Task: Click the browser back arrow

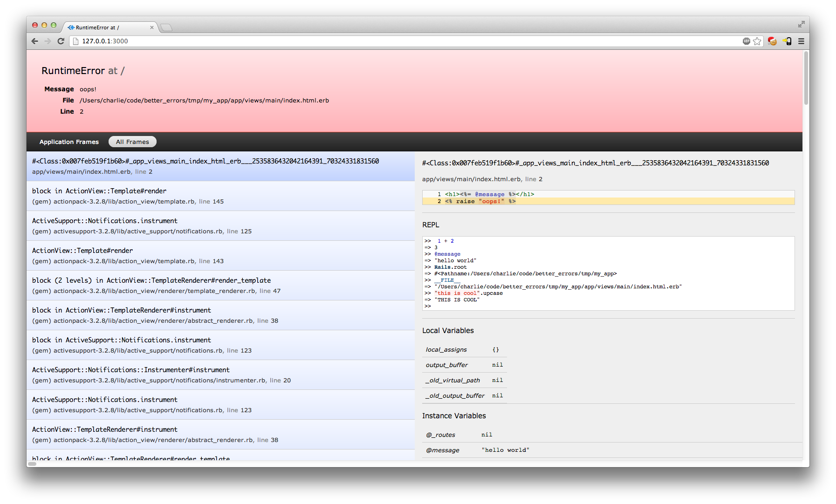Action: click(35, 41)
